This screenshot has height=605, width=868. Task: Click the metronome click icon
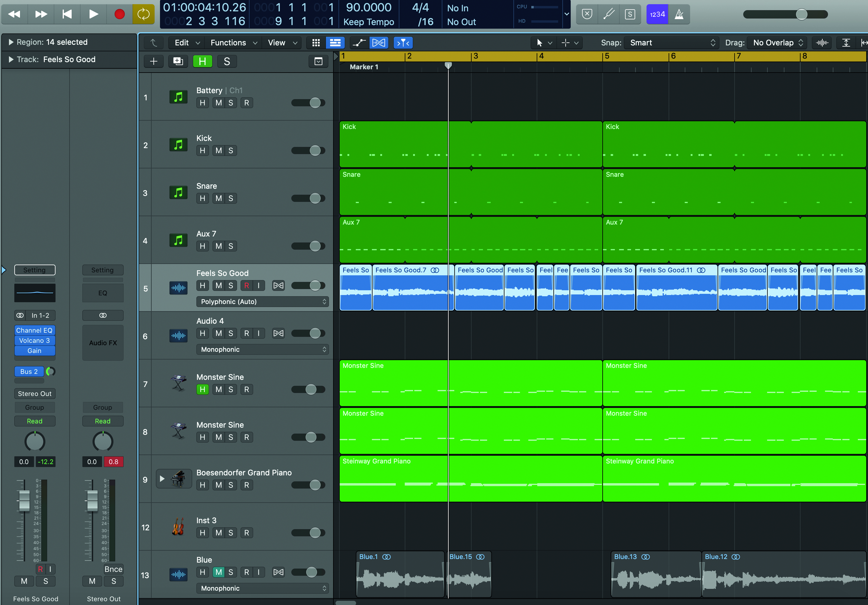(679, 14)
